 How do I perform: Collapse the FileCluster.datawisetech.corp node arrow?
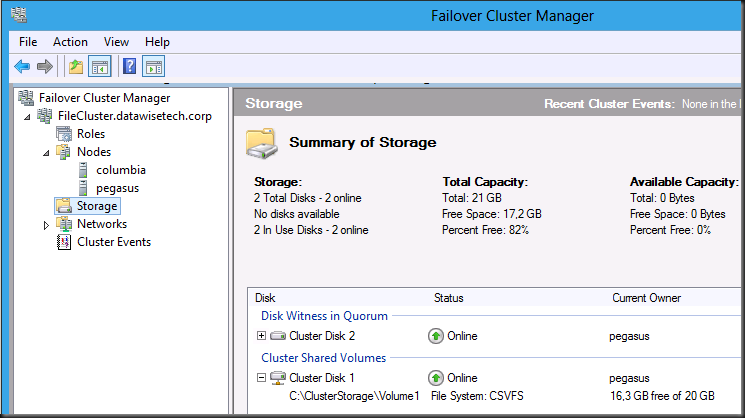click(x=27, y=117)
